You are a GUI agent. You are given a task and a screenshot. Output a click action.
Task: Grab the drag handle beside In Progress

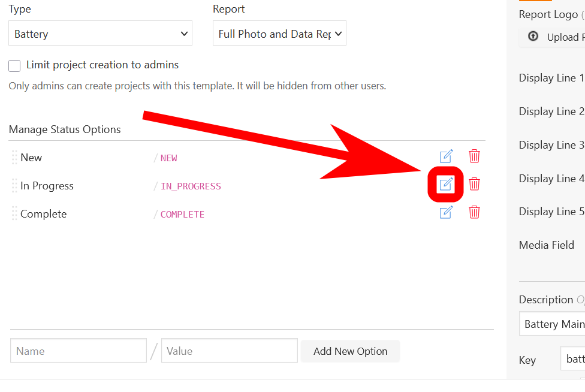pyautogui.click(x=14, y=185)
